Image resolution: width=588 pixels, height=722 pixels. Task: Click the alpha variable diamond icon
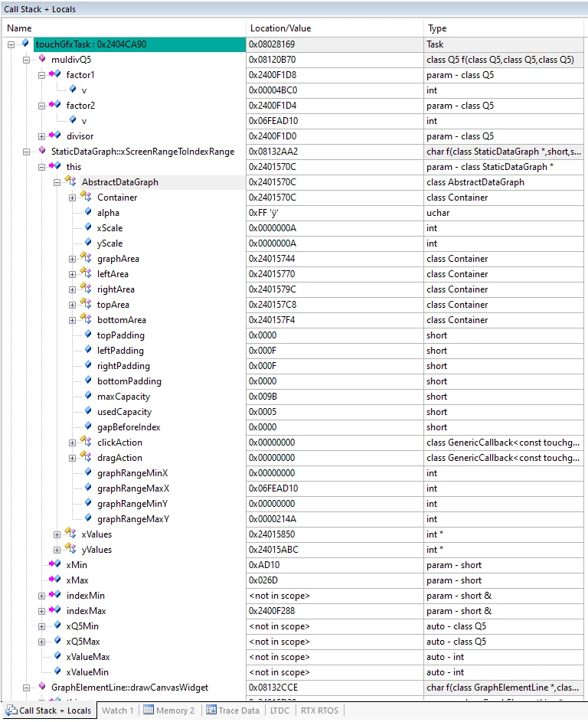(88, 212)
